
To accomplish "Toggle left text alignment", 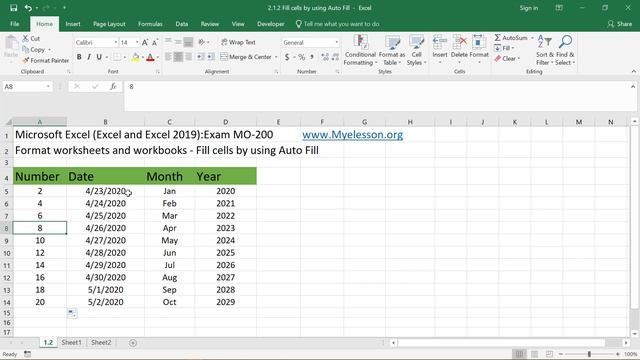I will point(168,57).
